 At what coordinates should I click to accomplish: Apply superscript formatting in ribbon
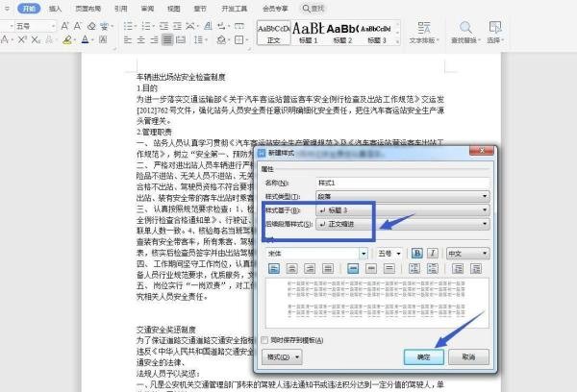pyautogui.click(x=22, y=39)
